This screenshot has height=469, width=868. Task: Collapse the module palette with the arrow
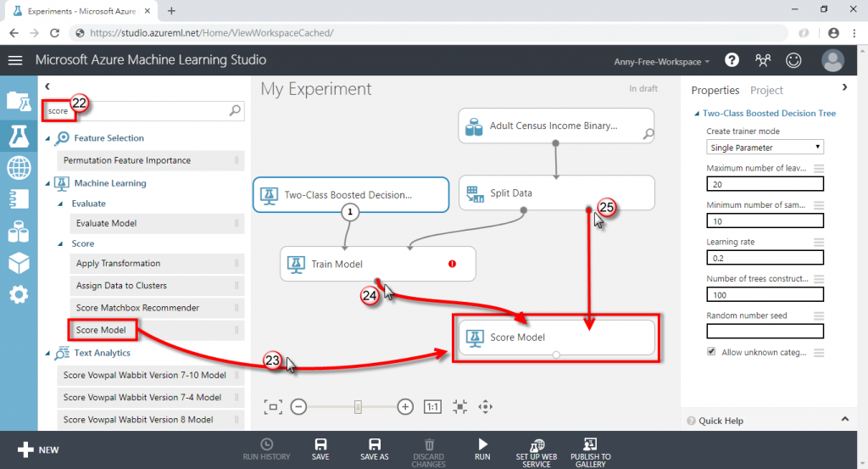(x=47, y=87)
